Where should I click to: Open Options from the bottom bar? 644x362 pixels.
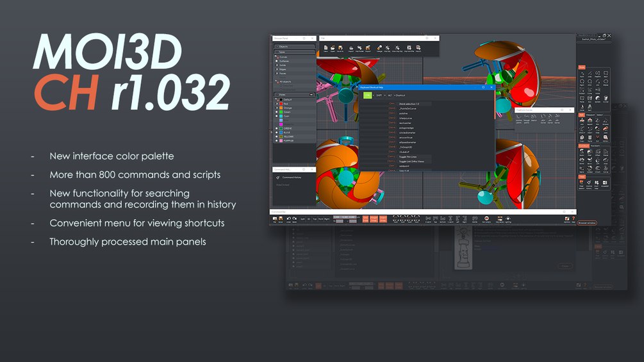(567, 219)
